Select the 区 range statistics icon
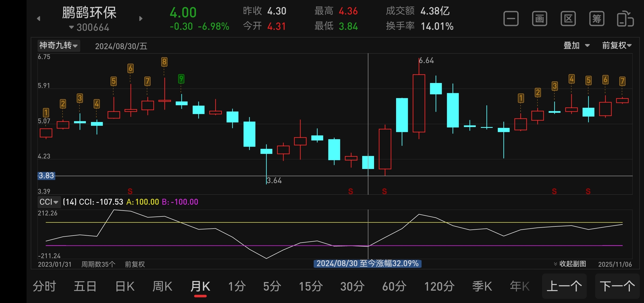644x303 pixels. coord(568,19)
